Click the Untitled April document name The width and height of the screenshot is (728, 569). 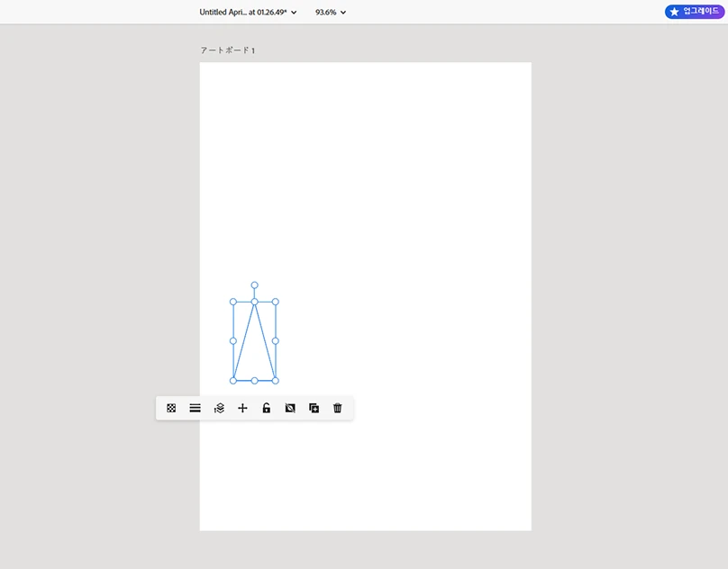click(x=228, y=12)
